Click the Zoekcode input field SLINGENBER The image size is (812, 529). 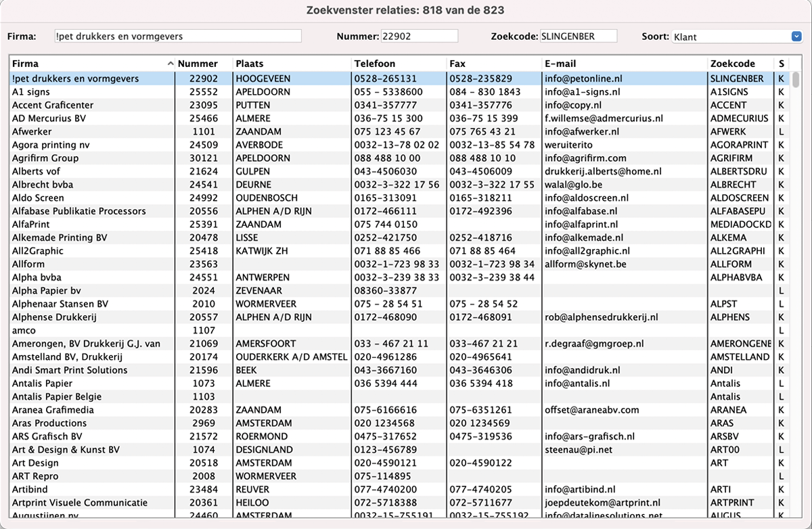click(x=579, y=36)
